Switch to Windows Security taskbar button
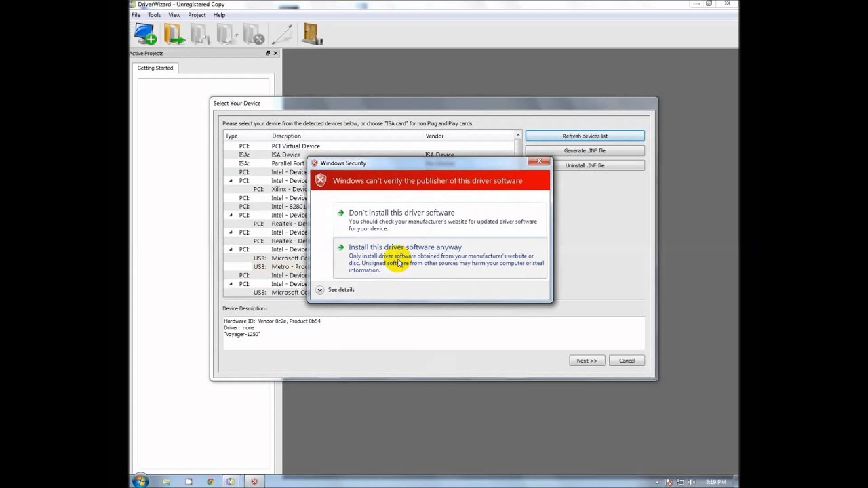The height and width of the screenshot is (488, 868). click(x=254, y=482)
